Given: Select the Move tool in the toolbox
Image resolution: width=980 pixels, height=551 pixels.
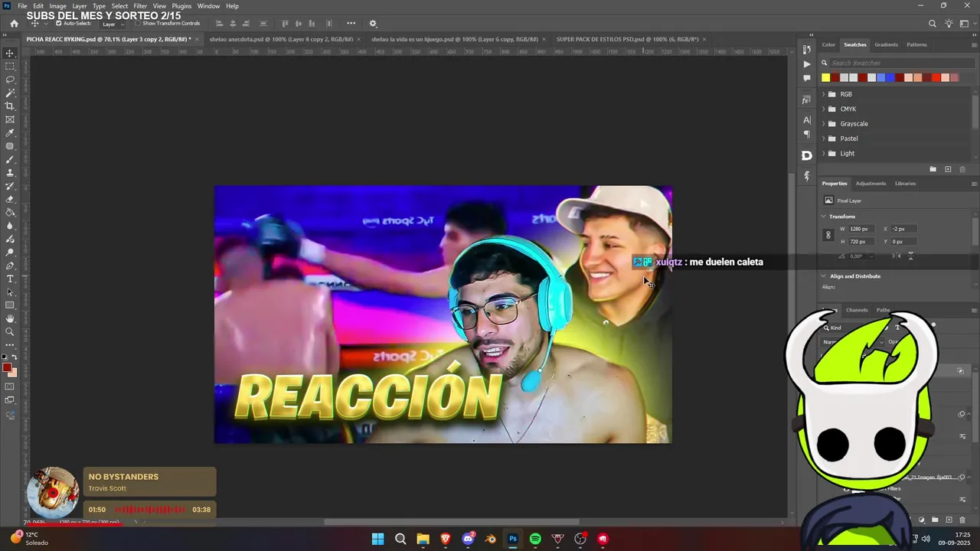Looking at the screenshot, I should pos(10,53).
